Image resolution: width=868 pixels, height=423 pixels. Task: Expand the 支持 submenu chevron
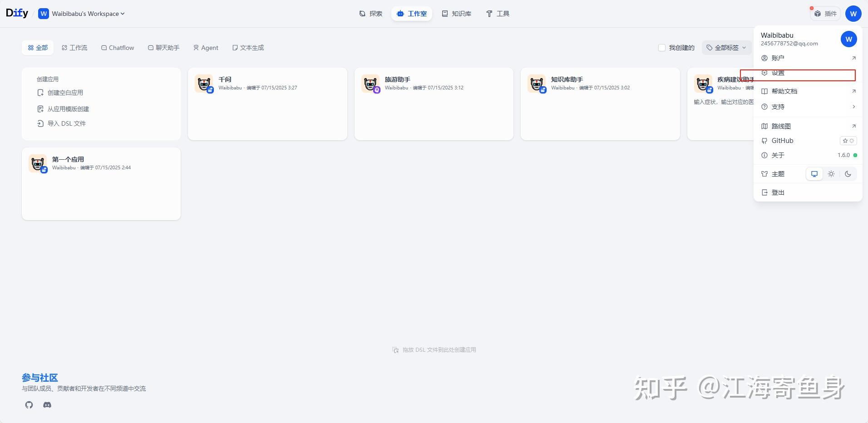click(854, 107)
